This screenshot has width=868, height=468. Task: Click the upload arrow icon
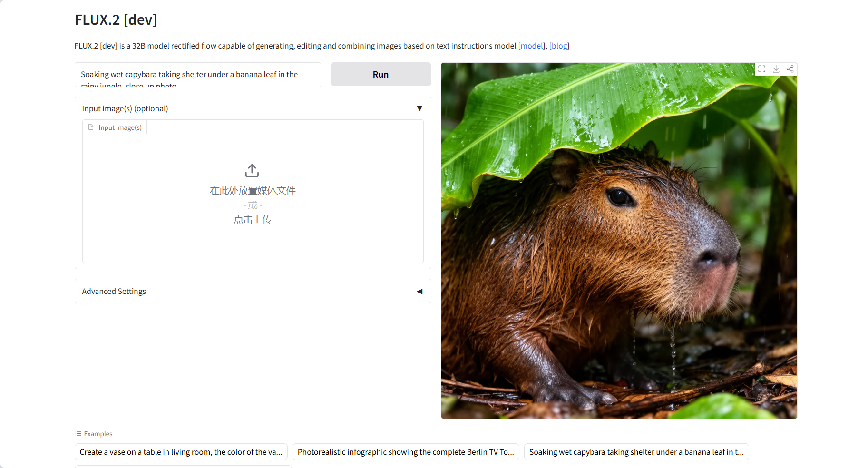tap(252, 171)
